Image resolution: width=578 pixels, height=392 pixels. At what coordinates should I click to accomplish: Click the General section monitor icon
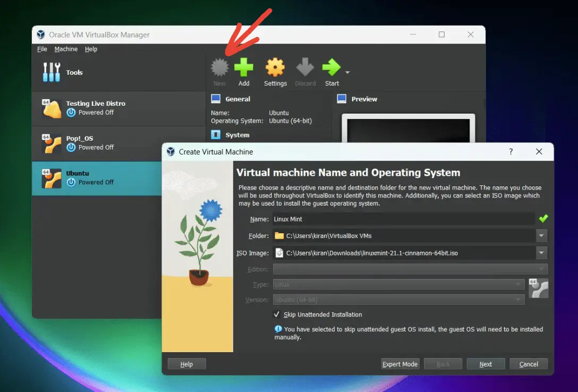coord(216,99)
